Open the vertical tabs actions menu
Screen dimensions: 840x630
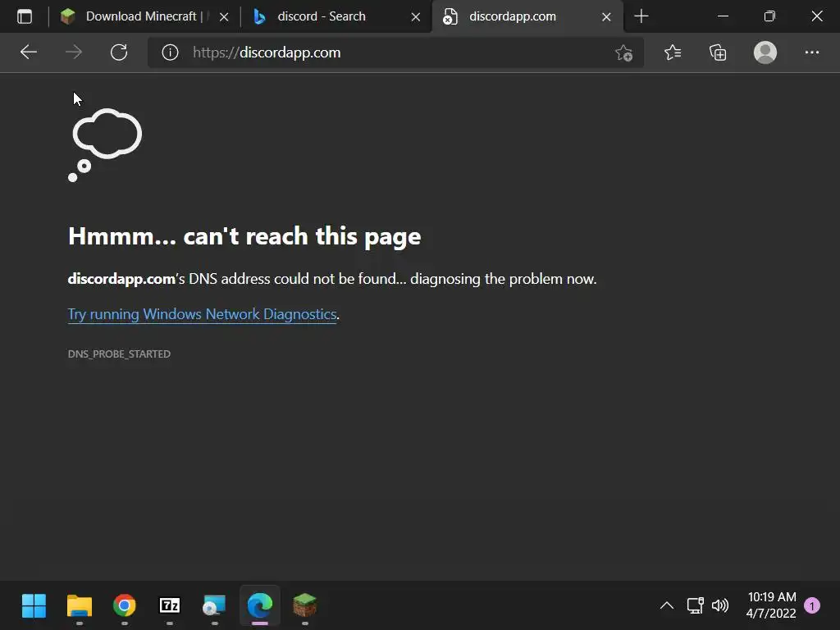(24, 16)
